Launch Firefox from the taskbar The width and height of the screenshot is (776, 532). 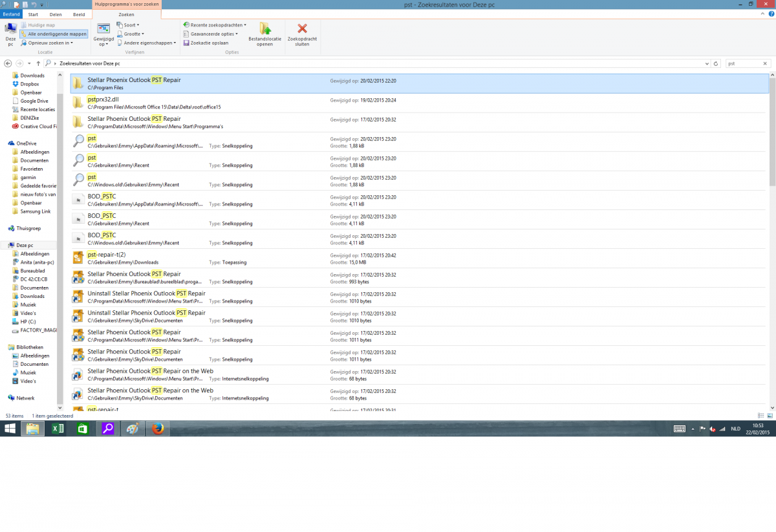click(158, 429)
